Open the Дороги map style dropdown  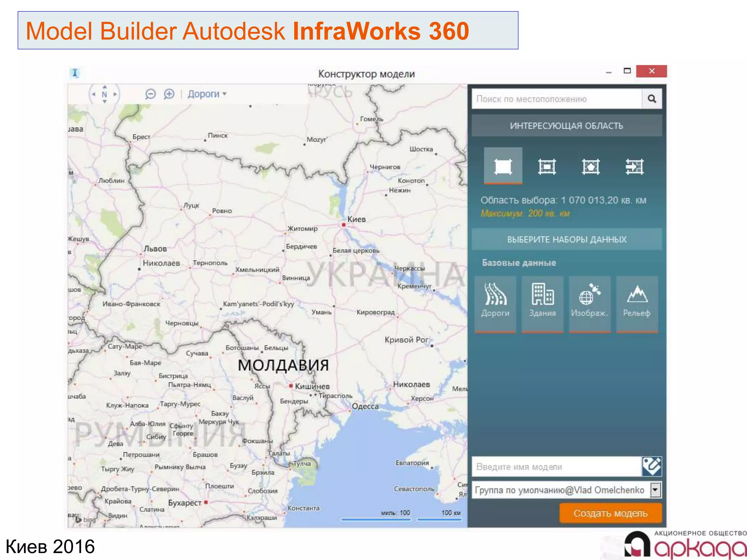[x=207, y=94]
